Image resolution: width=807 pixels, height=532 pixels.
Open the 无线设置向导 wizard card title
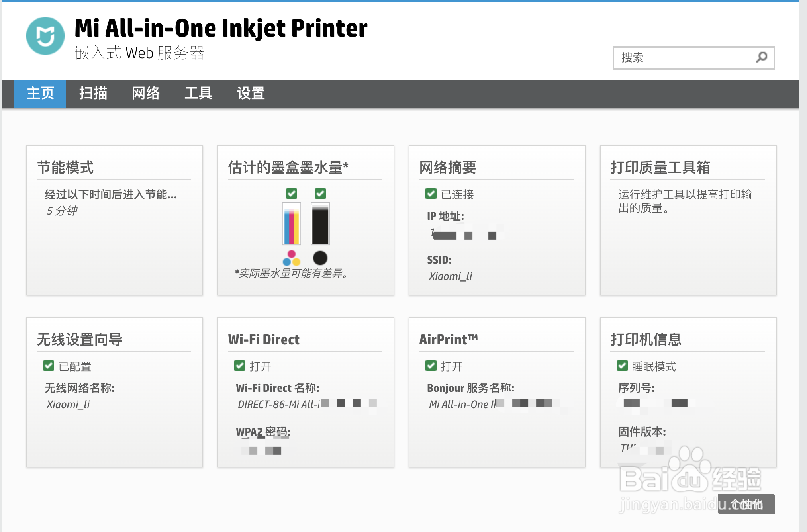tap(80, 340)
